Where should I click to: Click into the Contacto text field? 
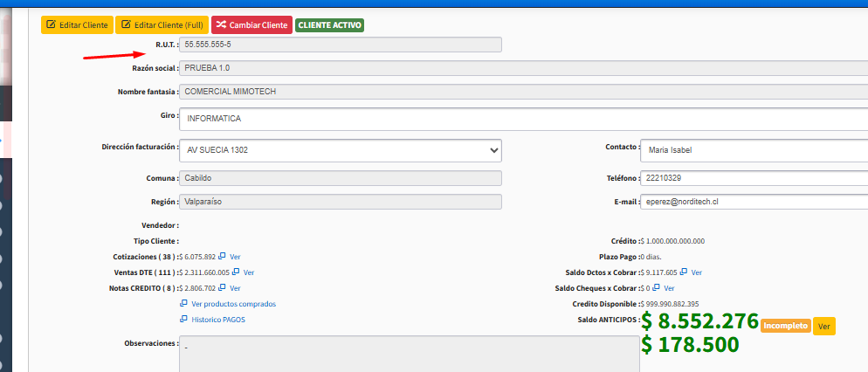coord(753,149)
